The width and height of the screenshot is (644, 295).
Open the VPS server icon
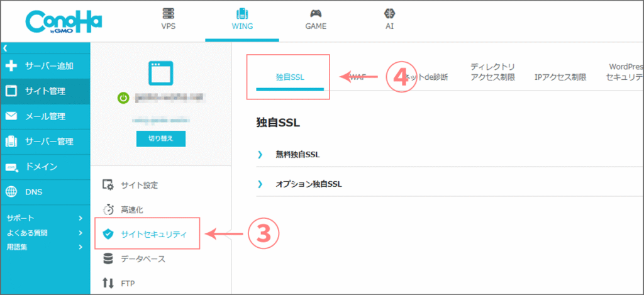(x=169, y=14)
